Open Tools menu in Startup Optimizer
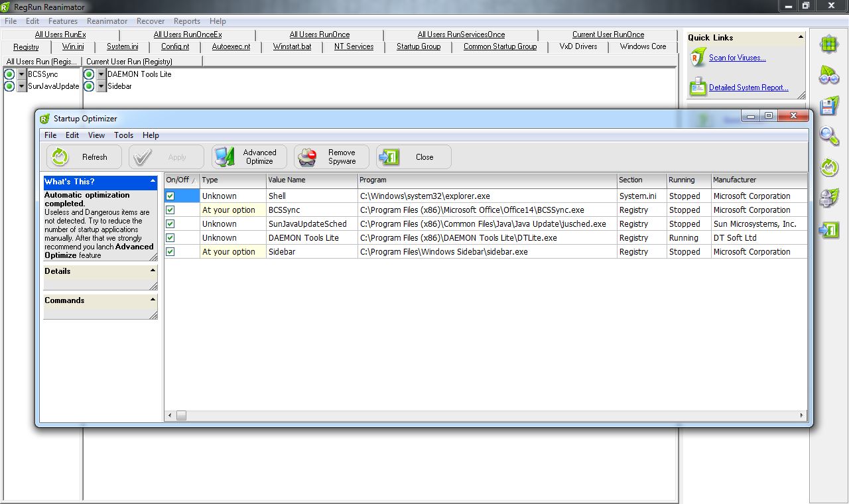Viewport: 849px width, 504px height. (x=123, y=135)
